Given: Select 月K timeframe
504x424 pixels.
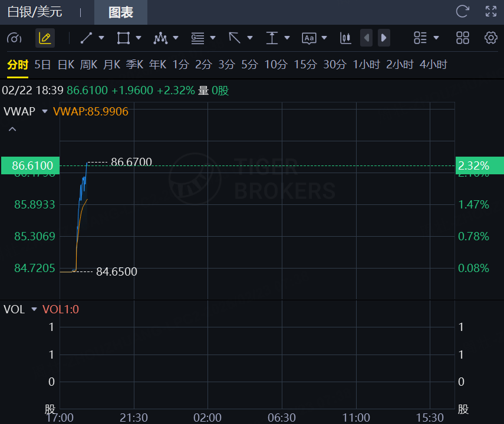Looking at the screenshot, I should (x=111, y=65).
